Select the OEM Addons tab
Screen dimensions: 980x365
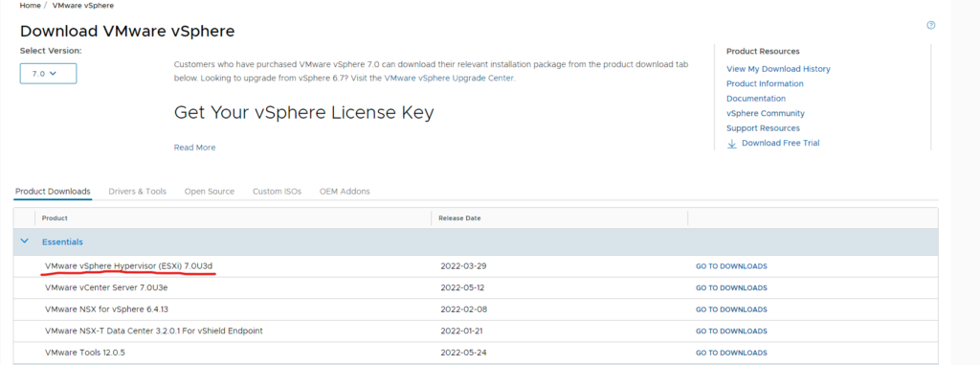click(345, 192)
